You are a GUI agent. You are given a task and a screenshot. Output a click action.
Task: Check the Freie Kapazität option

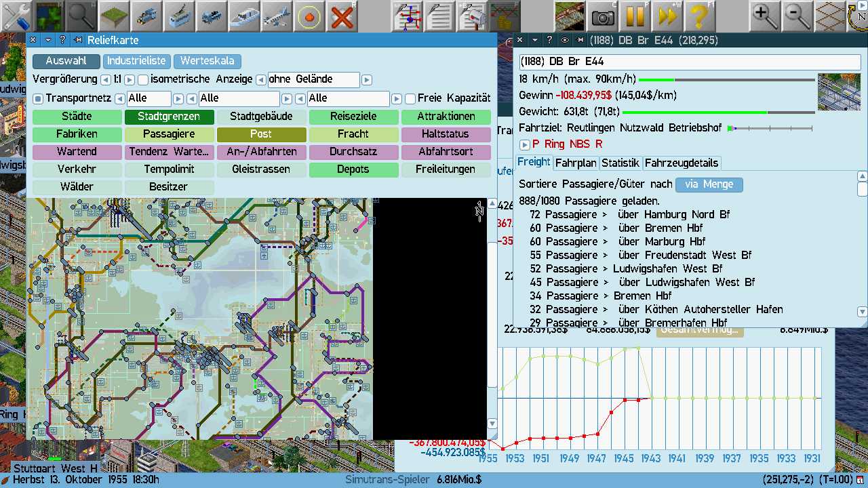tap(410, 99)
